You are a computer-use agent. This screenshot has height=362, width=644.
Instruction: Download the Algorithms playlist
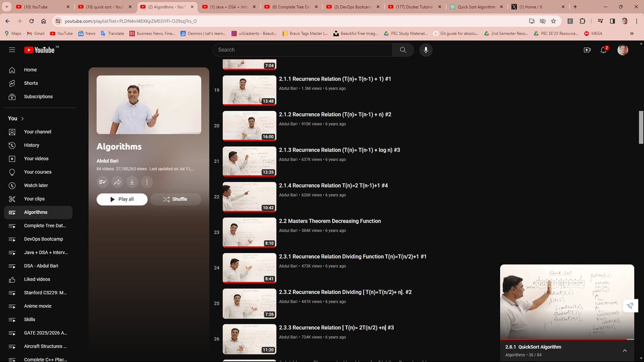[x=132, y=182]
